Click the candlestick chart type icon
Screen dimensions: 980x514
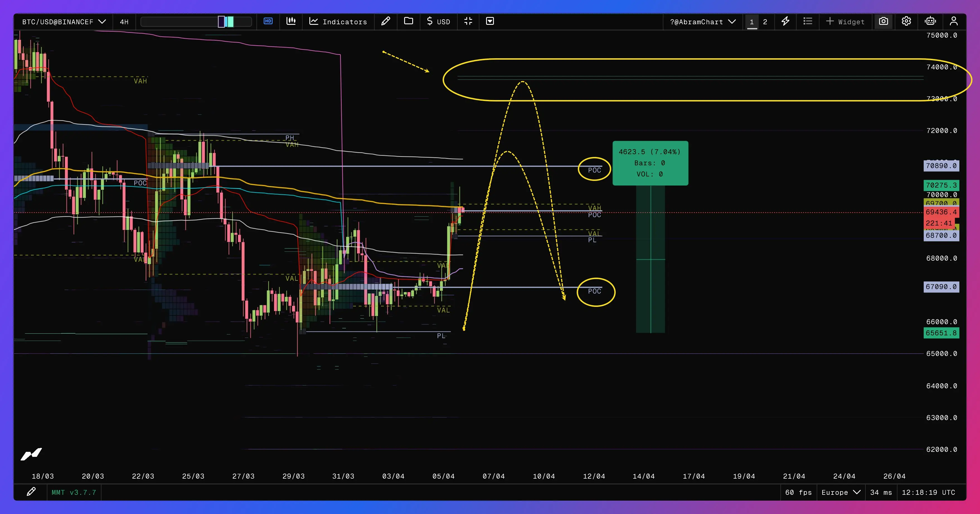291,21
